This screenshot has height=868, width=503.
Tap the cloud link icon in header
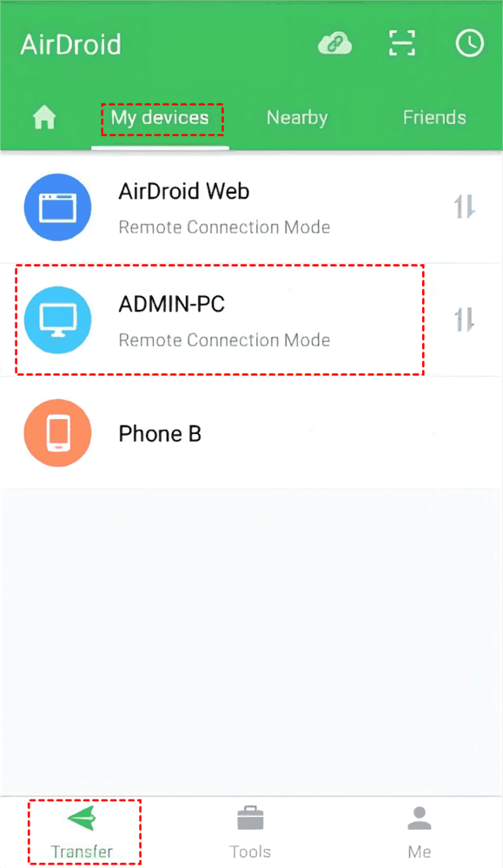334,43
